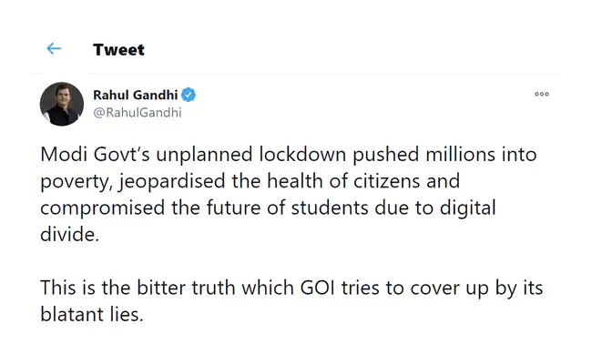Open the three-dot more options menu

pos(542,95)
